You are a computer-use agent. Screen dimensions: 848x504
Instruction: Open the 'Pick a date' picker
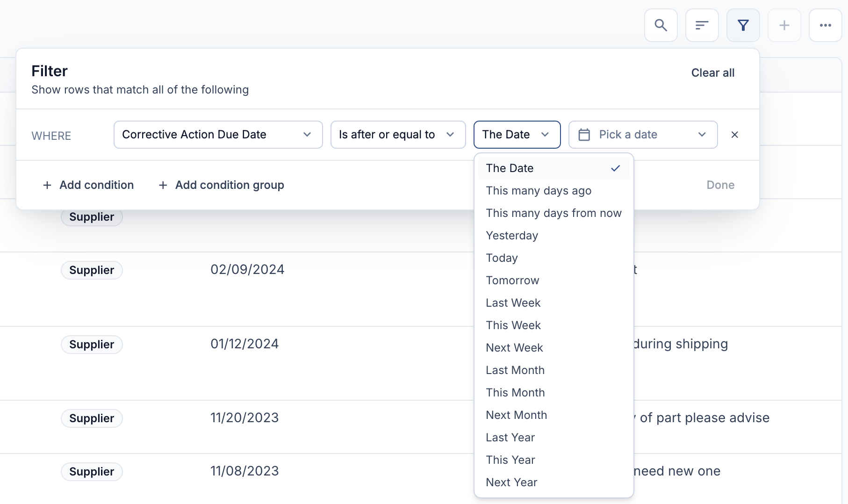click(x=643, y=135)
